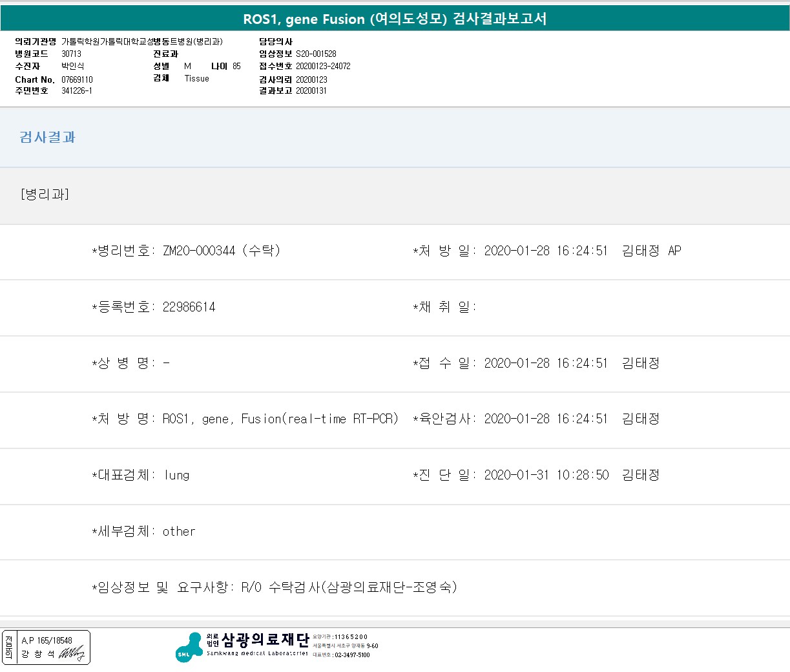Click the specialist signature next to 강창석
This screenshot has width=790, height=672.
(72, 654)
